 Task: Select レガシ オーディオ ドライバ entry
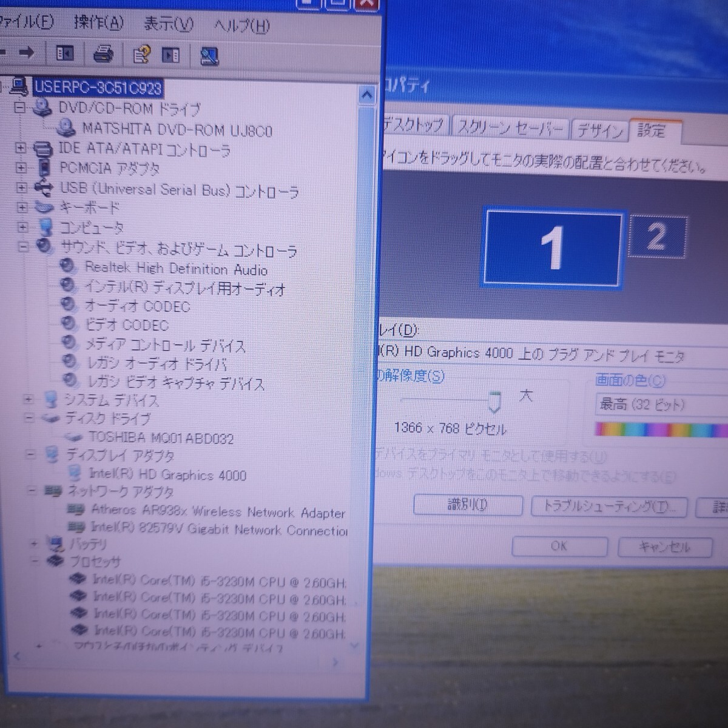point(157,364)
